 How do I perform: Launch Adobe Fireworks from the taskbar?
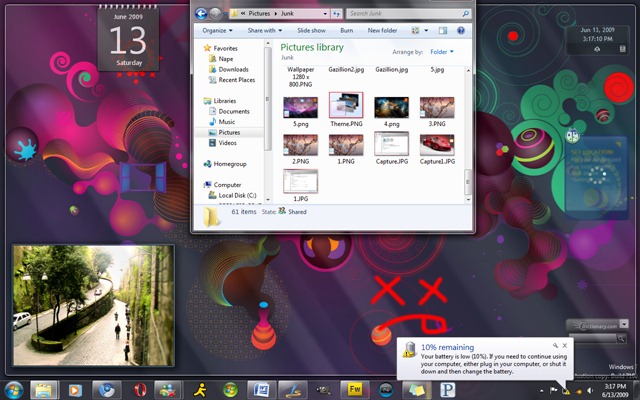click(354, 390)
